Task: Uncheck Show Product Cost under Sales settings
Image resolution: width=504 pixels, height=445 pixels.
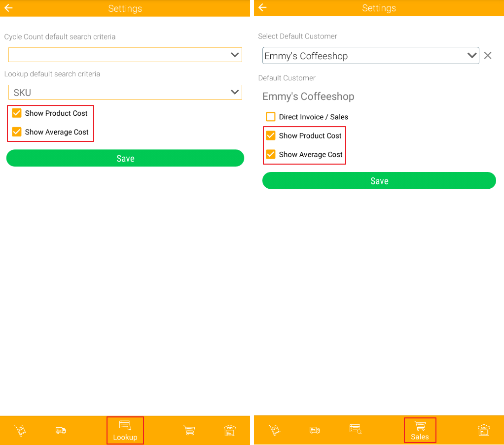Action: [271, 136]
